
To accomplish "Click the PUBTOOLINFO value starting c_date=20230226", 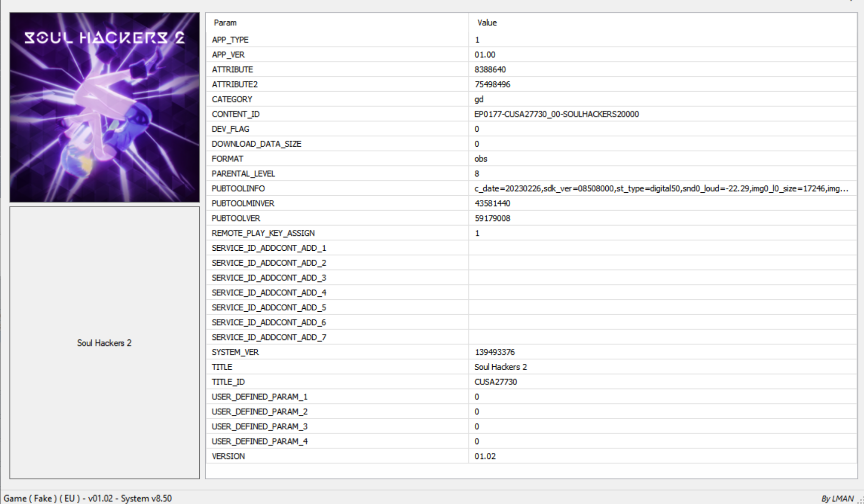I will (x=661, y=188).
